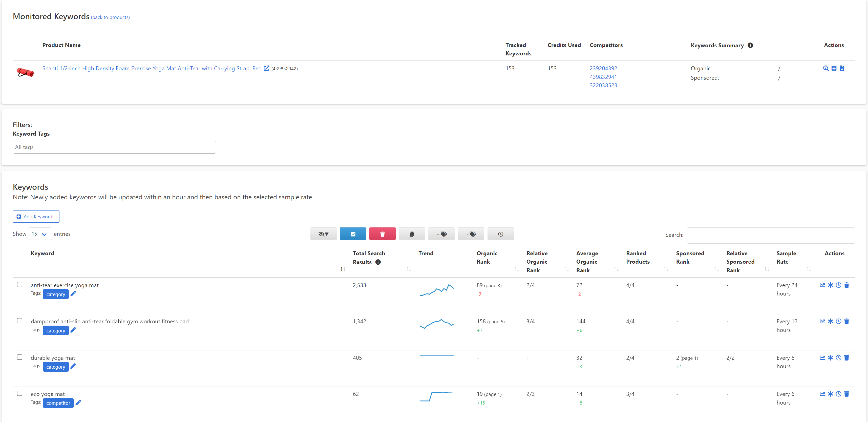The width and height of the screenshot is (868, 422).
Task: Edit tags pencil for durable yoga mat
Action: 73,366
